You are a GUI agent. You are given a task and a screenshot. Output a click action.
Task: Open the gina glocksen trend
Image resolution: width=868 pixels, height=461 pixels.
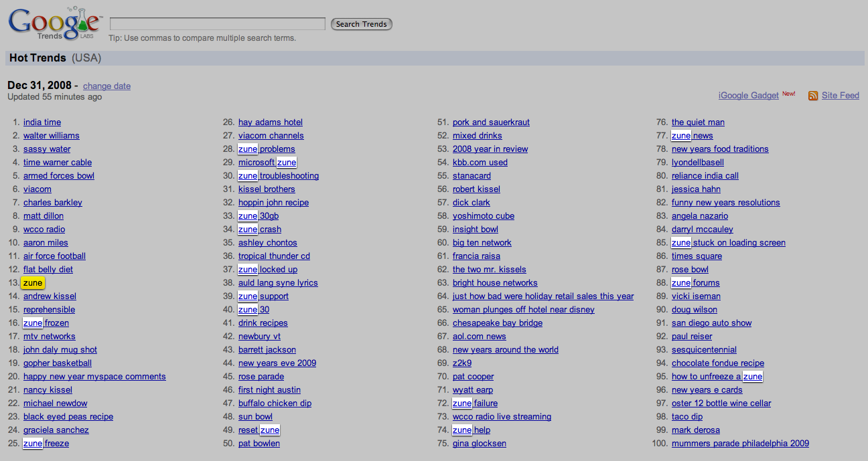pos(480,444)
